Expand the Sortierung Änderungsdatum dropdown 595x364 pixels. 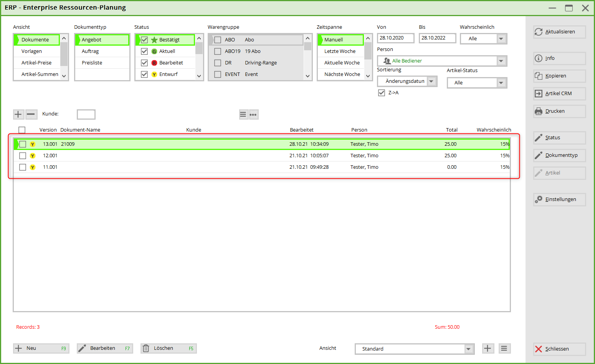click(431, 81)
